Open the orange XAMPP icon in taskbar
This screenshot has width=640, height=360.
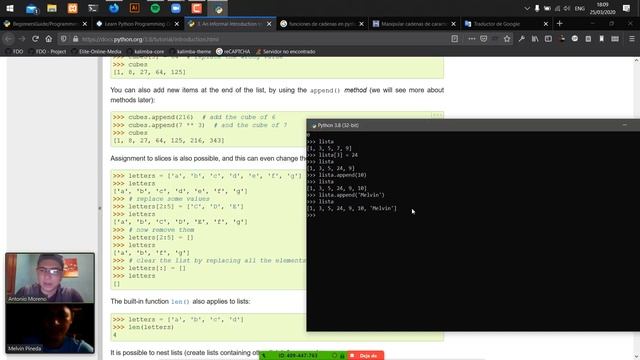point(73,8)
